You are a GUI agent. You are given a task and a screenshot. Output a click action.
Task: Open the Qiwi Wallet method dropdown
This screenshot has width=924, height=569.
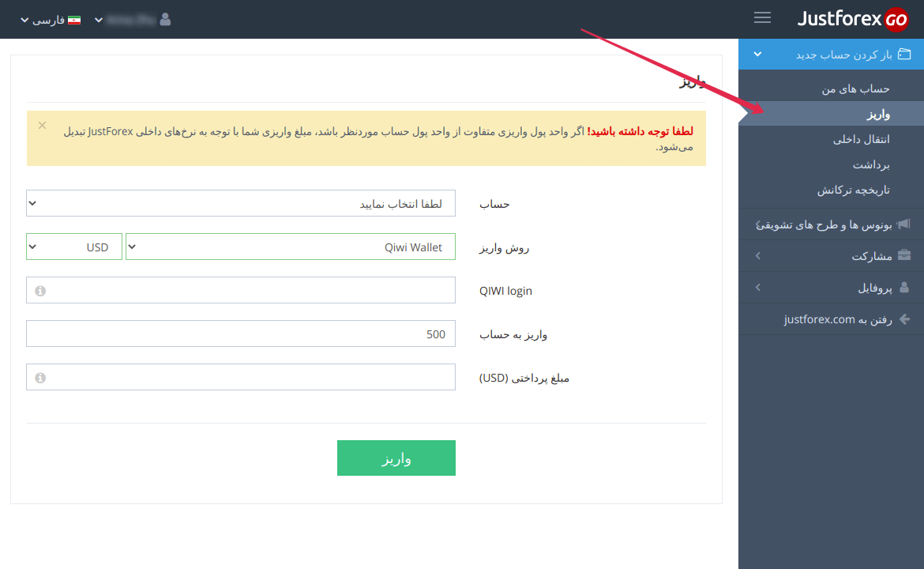click(x=291, y=247)
